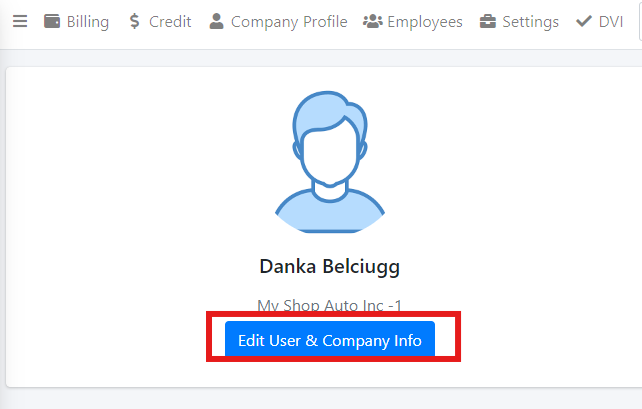This screenshot has height=409, width=642.
Task: Open the Billing text label
Action: (88, 22)
